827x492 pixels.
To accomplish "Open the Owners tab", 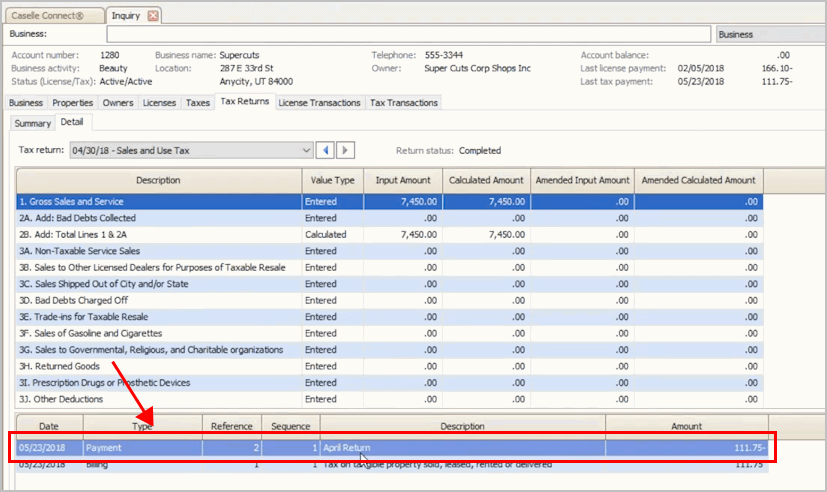I will 118,103.
